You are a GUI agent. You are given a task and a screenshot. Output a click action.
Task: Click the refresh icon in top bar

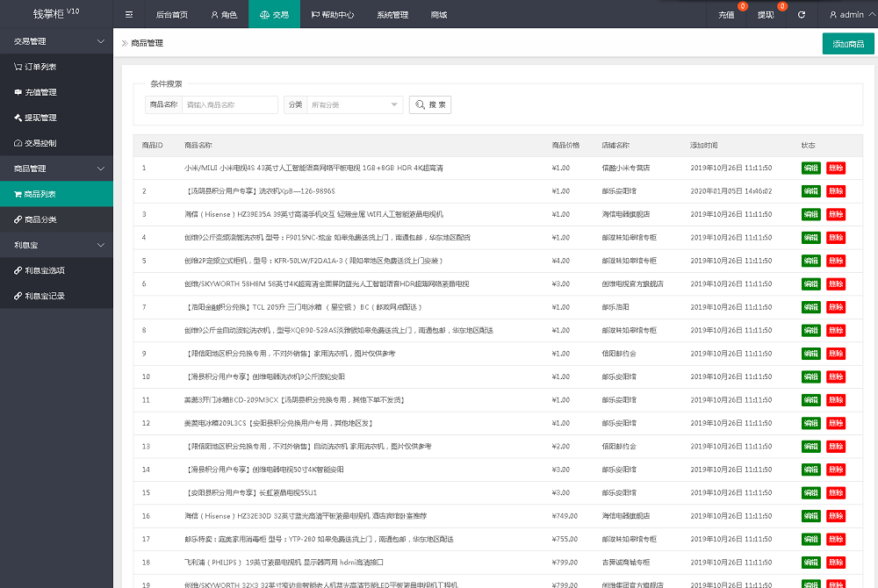[801, 15]
